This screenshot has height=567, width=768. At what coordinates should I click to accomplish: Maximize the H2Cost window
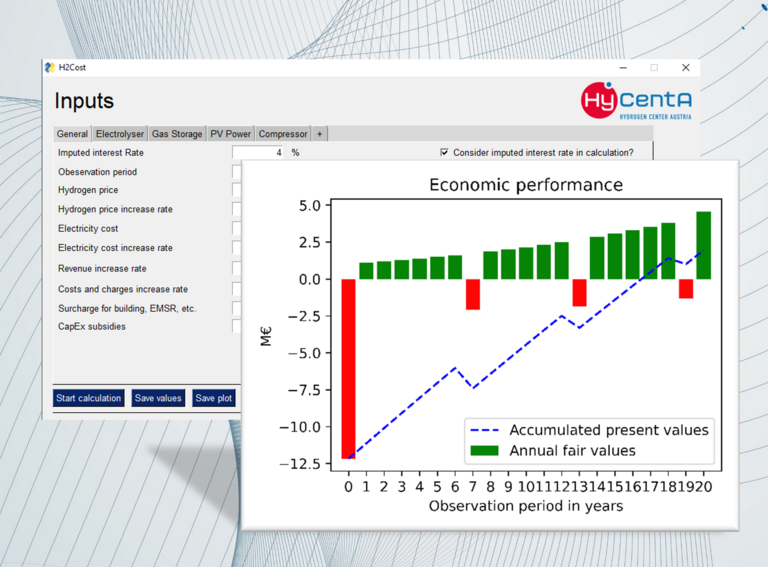654,68
